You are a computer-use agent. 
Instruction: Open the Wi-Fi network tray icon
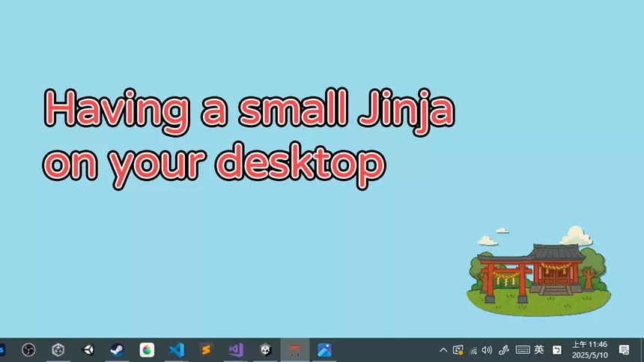point(473,350)
